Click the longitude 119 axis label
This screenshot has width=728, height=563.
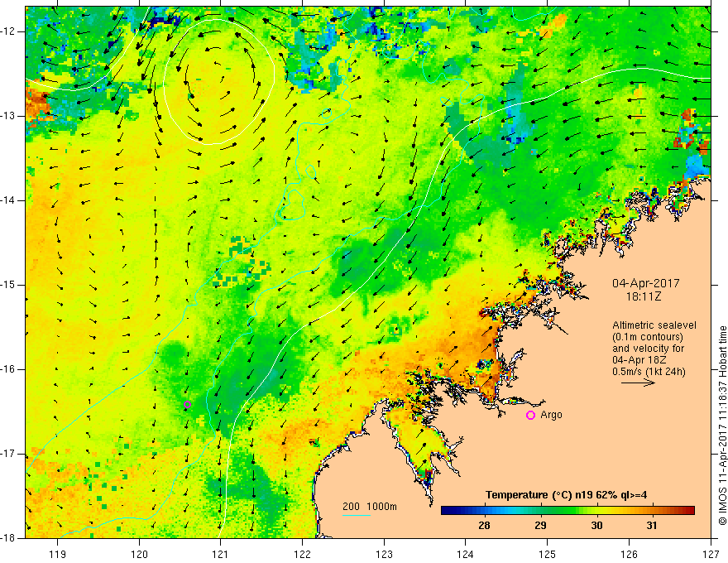click(58, 554)
